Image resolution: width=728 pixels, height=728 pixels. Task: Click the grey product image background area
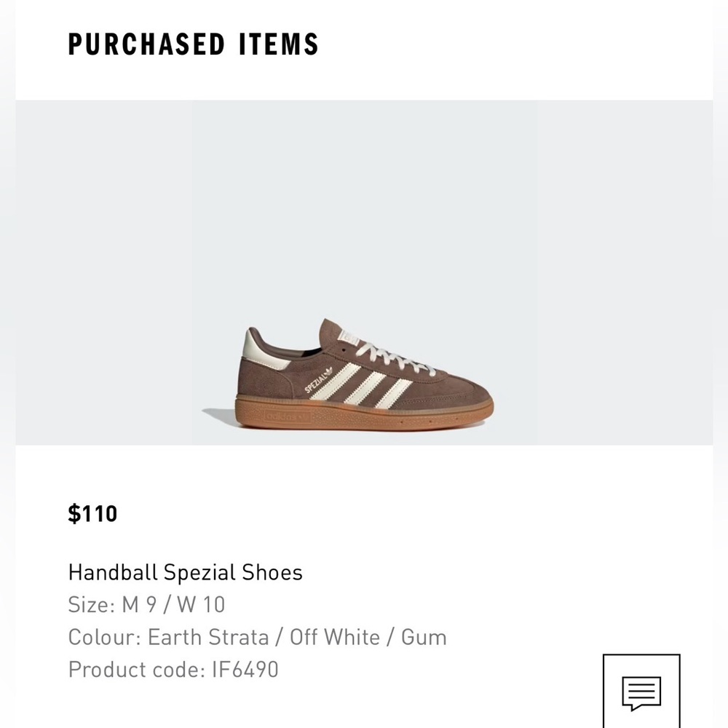coord(109,218)
